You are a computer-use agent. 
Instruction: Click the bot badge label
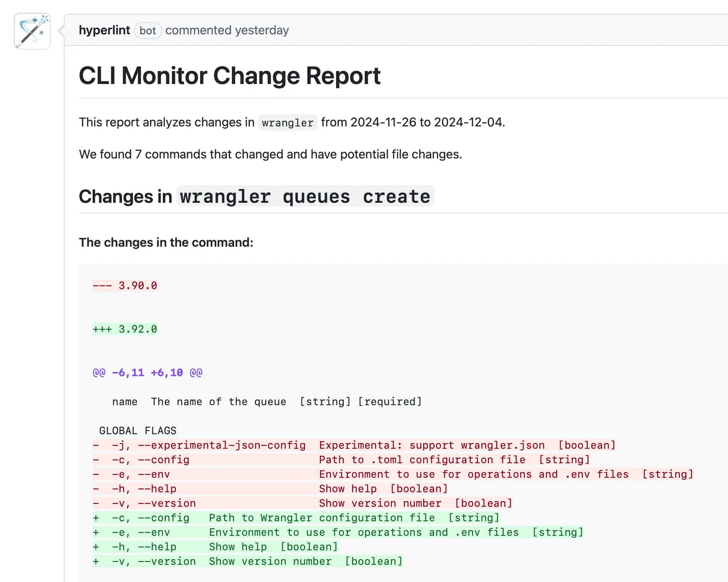pos(148,31)
